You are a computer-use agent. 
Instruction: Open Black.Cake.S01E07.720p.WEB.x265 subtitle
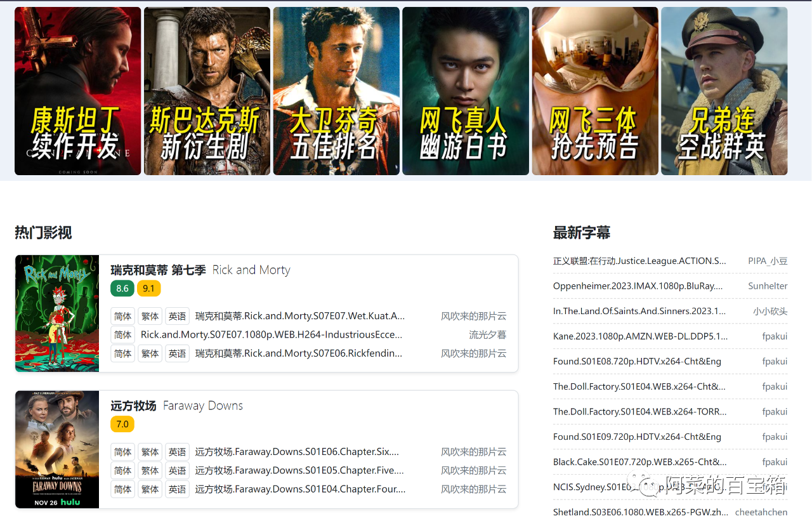point(640,462)
